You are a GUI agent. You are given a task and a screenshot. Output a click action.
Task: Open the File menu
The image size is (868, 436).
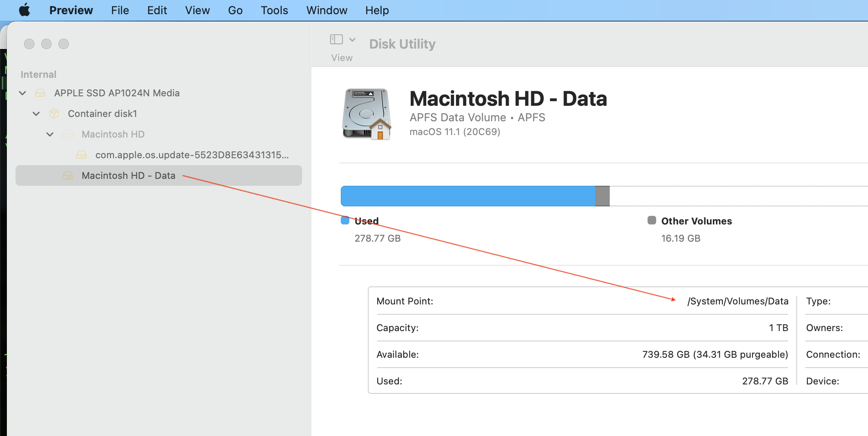(x=120, y=10)
